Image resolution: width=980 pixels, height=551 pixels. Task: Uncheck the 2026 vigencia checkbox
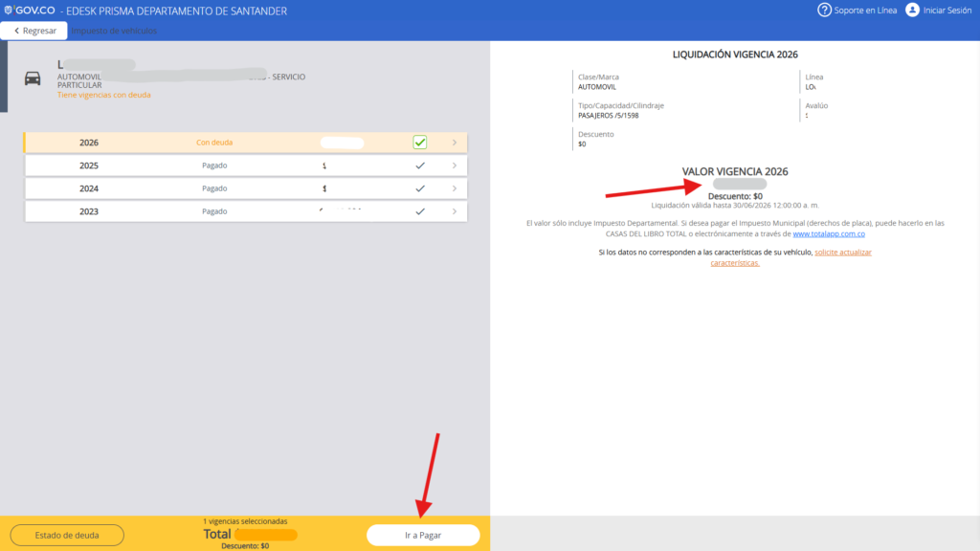pos(419,143)
